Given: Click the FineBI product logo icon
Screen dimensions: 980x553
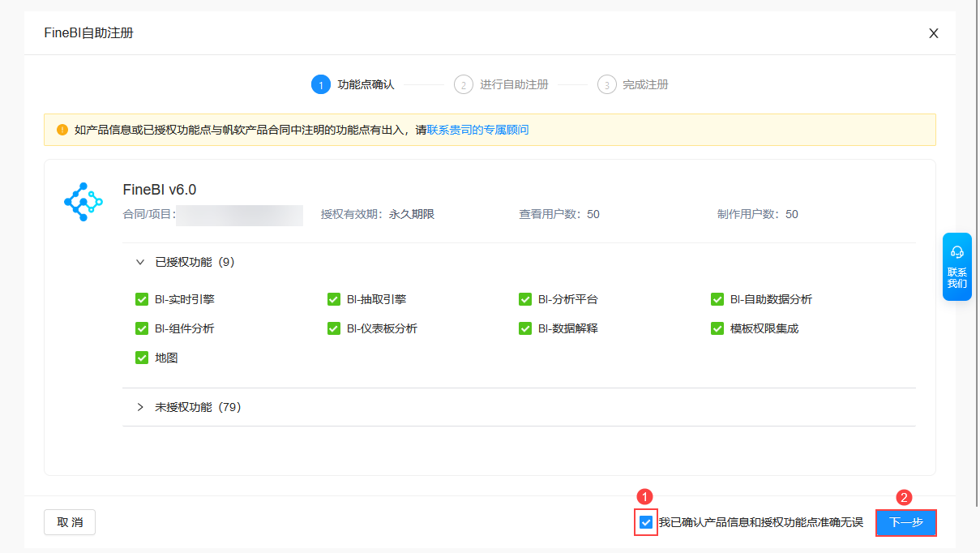Looking at the screenshot, I should tap(83, 202).
